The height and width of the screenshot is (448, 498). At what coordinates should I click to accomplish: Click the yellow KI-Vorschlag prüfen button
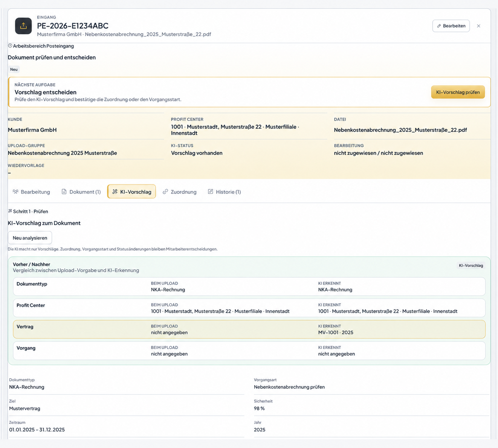coord(458,92)
